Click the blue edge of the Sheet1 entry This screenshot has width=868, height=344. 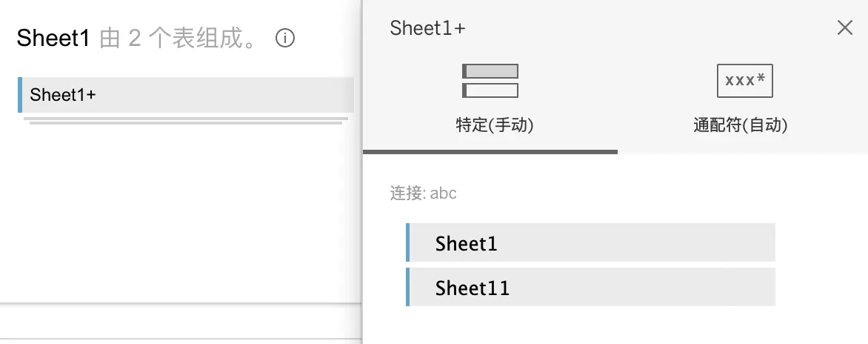click(x=408, y=242)
